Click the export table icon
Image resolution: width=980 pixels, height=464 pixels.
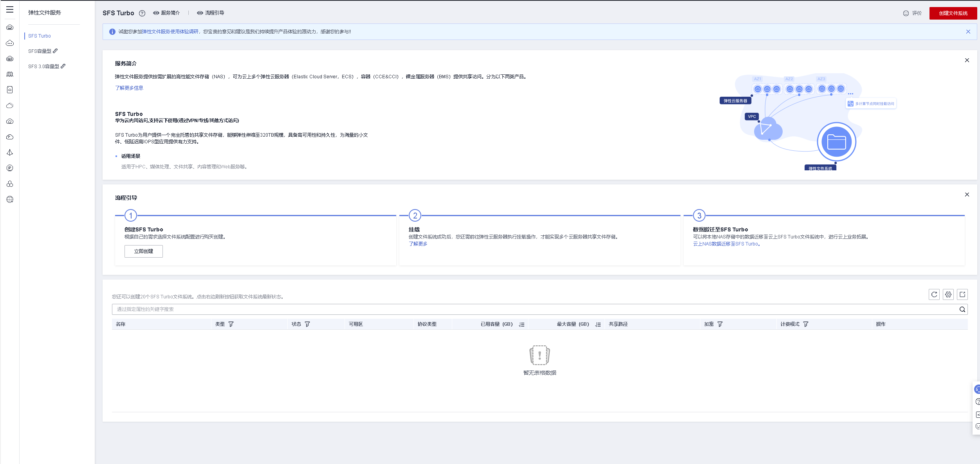click(x=962, y=294)
